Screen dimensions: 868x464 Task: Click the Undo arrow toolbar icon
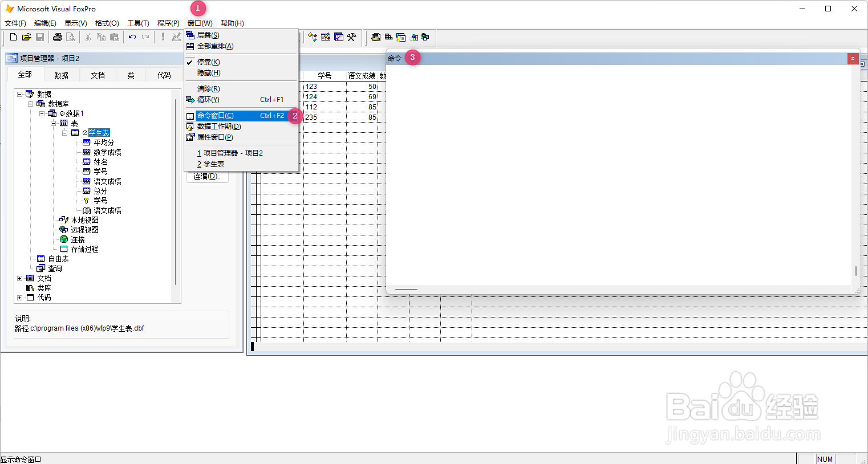coord(132,37)
